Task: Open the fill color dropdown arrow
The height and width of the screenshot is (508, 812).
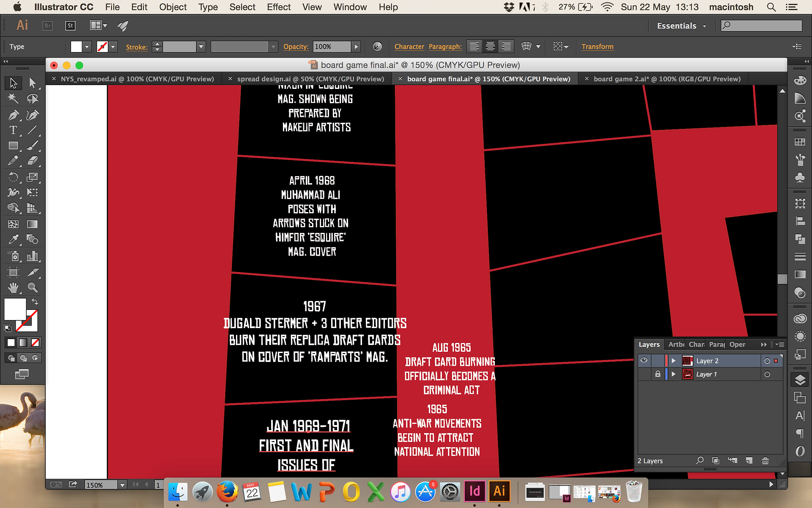Action: pos(87,47)
